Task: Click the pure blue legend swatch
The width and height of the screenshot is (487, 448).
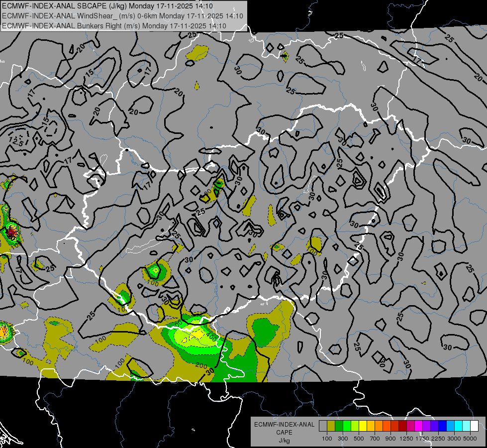Action: pos(443,426)
